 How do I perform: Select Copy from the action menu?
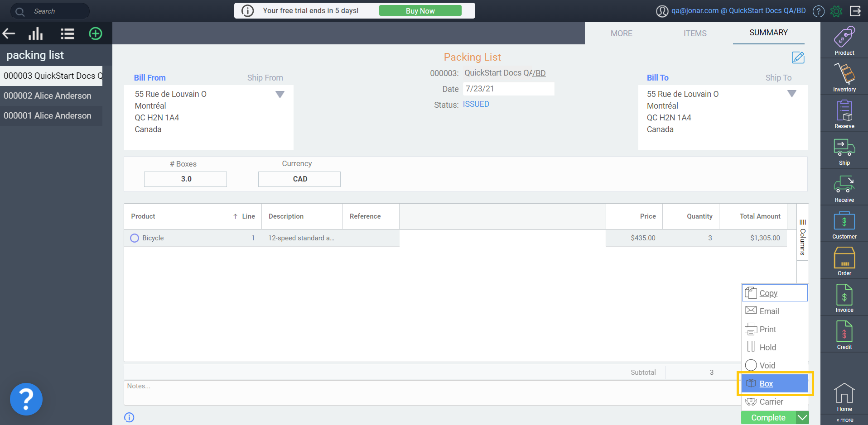coord(775,293)
